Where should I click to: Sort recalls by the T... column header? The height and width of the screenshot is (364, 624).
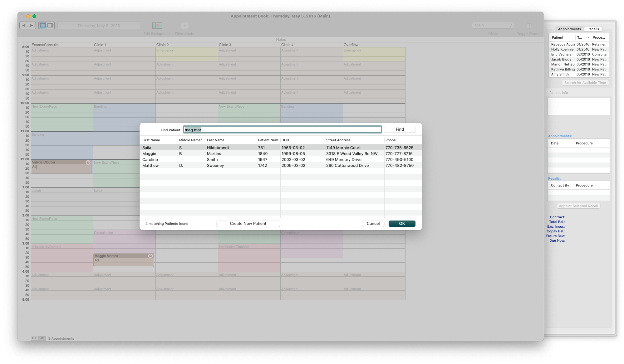583,37
